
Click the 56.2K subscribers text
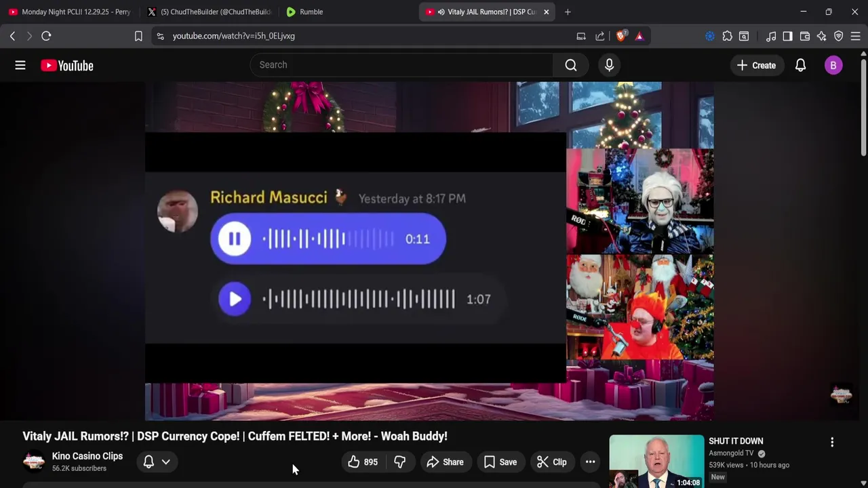pos(79,468)
